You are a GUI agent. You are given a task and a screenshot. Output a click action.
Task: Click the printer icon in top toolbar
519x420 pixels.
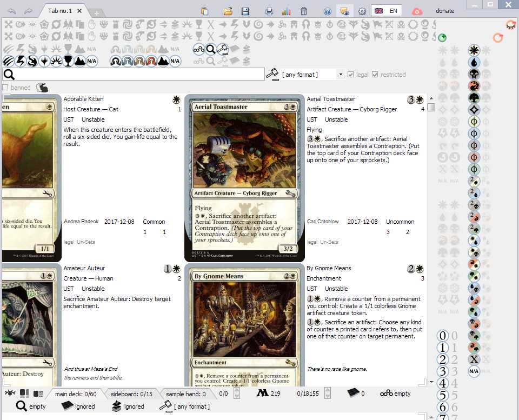point(269,11)
